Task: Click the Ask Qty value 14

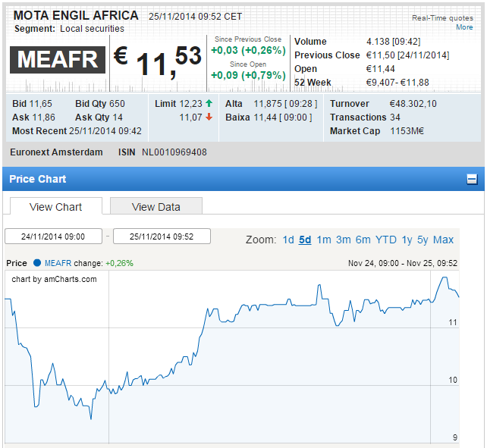Action: (x=118, y=117)
